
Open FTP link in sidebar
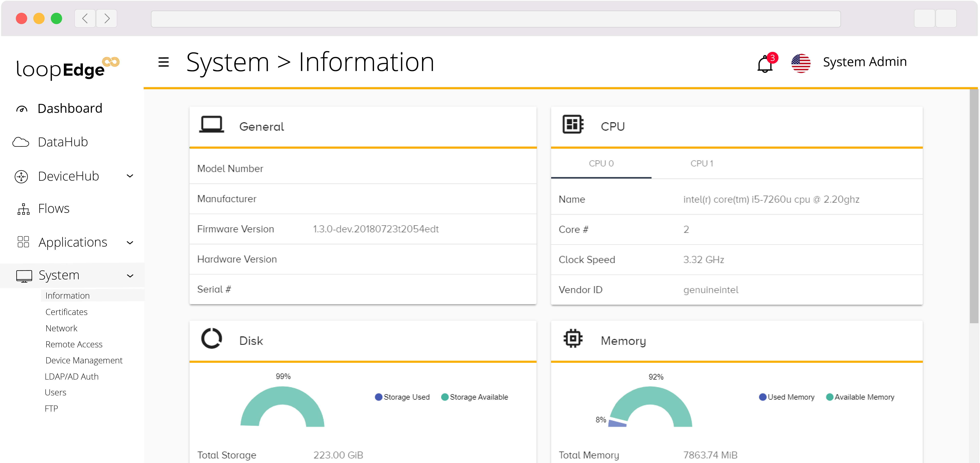point(51,409)
